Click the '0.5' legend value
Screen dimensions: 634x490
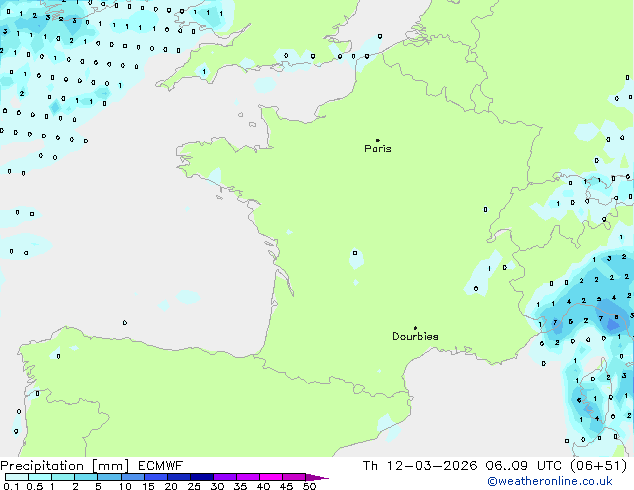tap(34, 486)
